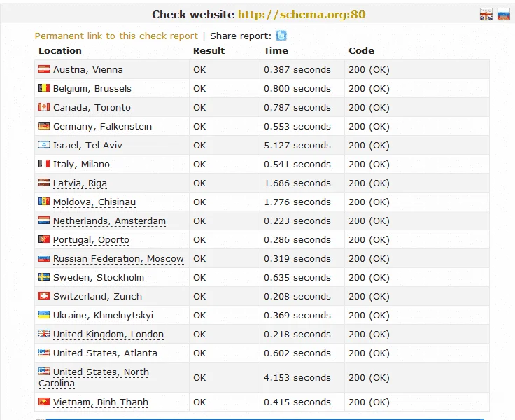515x420 pixels.
Task: Click the 0.635 seconds time value
Action: (297, 278)
